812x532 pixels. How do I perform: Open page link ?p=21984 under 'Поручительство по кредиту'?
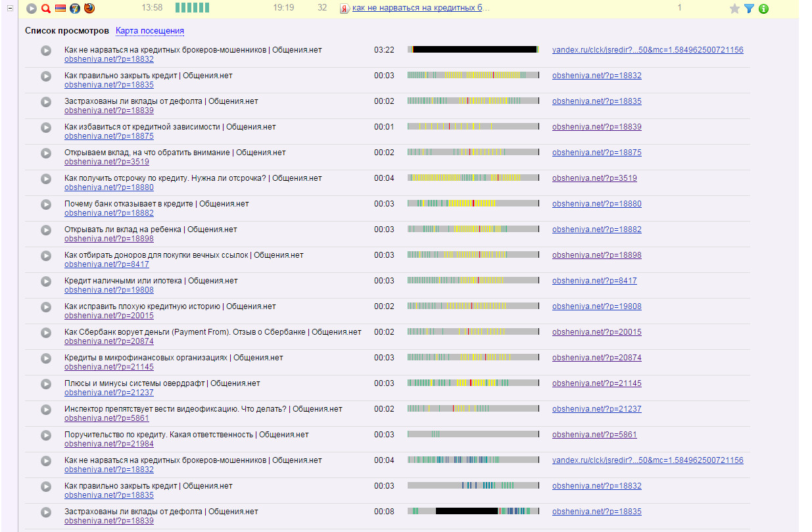pos(109,444)
